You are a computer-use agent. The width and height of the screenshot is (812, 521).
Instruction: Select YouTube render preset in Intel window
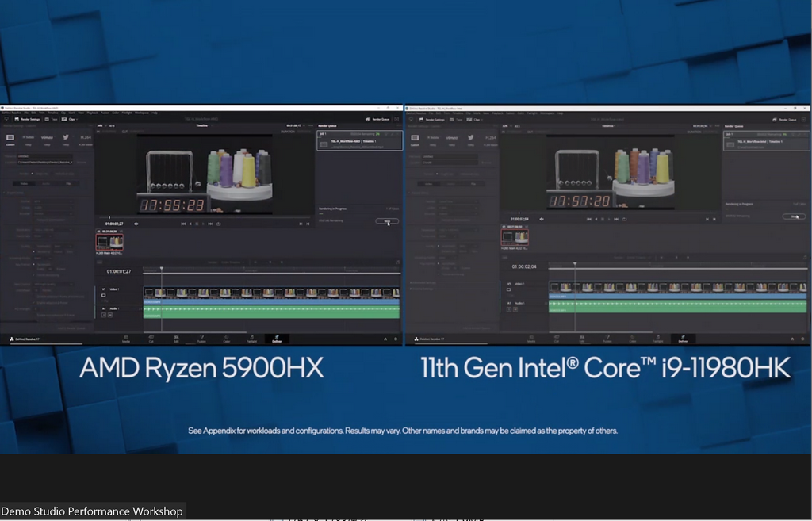point(433,140)
